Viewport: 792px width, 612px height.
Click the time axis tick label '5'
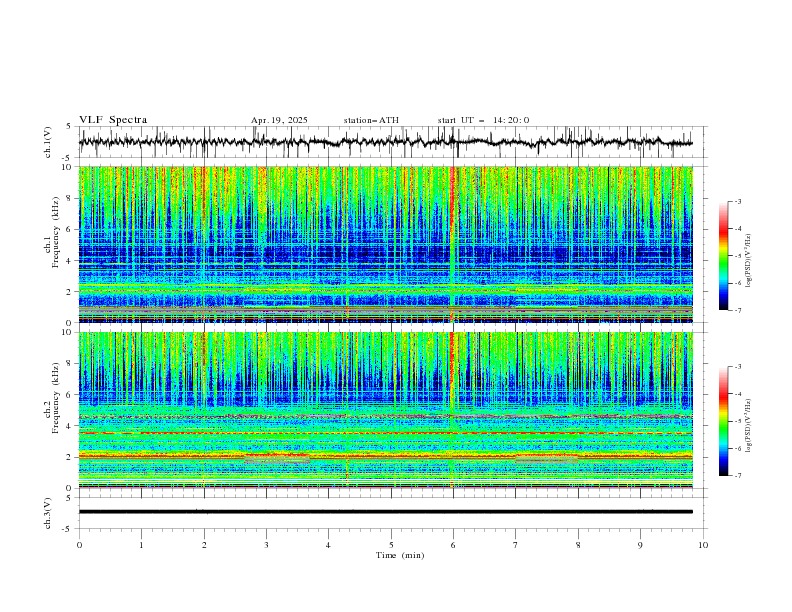click(391, 545)
